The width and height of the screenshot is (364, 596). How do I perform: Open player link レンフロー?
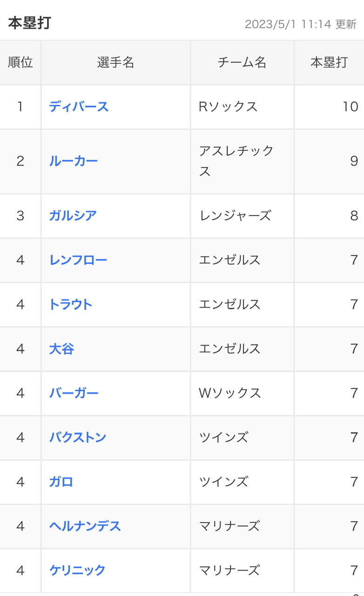click(x=78, y=260)
